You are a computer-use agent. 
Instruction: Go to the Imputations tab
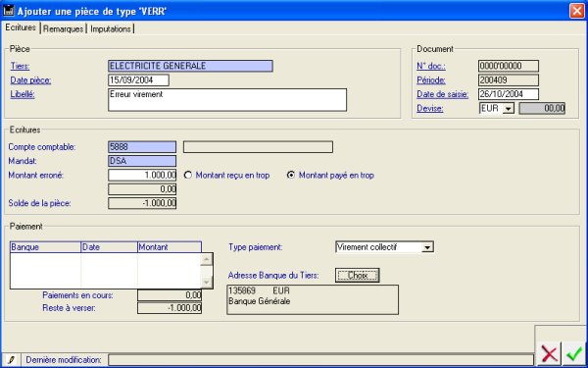pos(111,28)
